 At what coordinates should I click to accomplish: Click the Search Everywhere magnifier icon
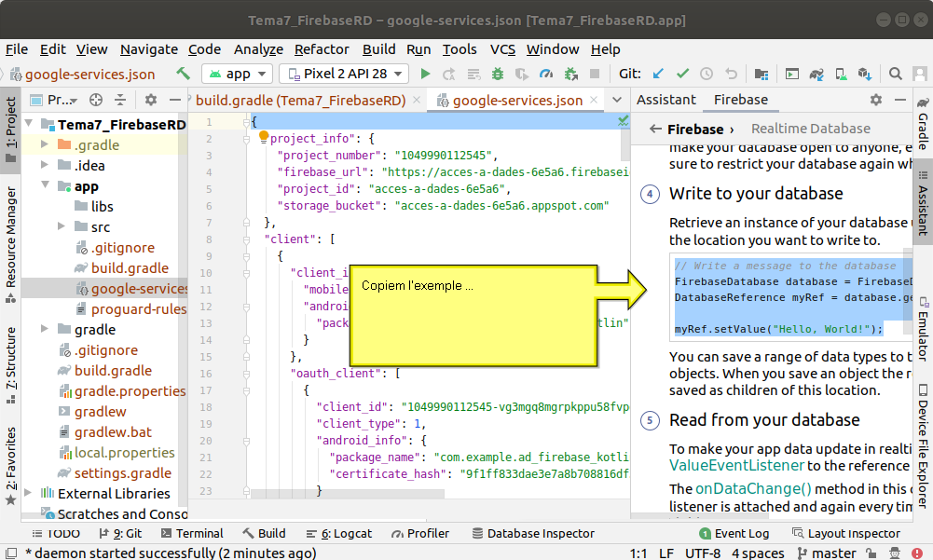pyautogui.click(x=895, y=74)
